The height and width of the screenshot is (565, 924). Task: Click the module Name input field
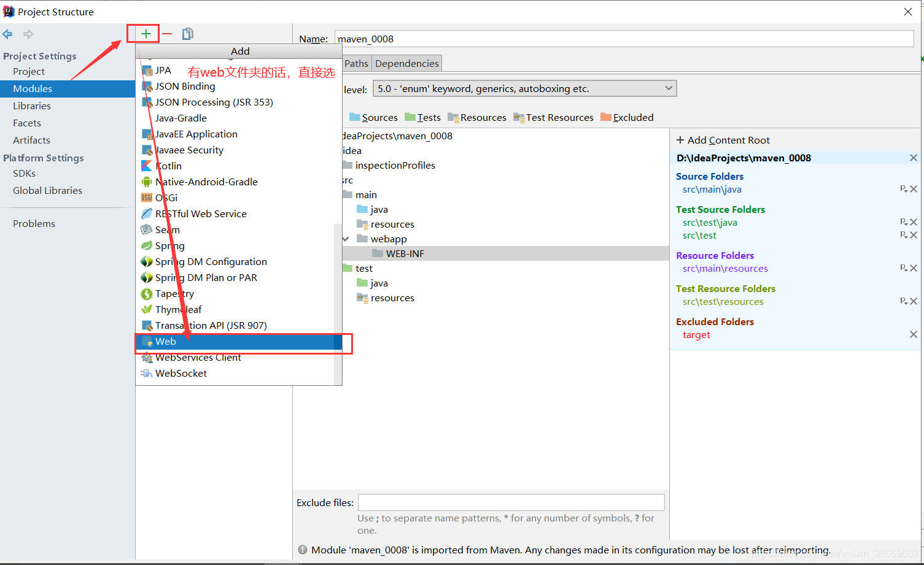click(624, 39)
